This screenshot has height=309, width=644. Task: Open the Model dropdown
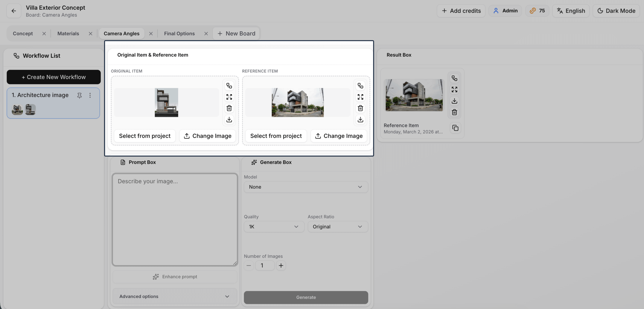tap(306, 187)
